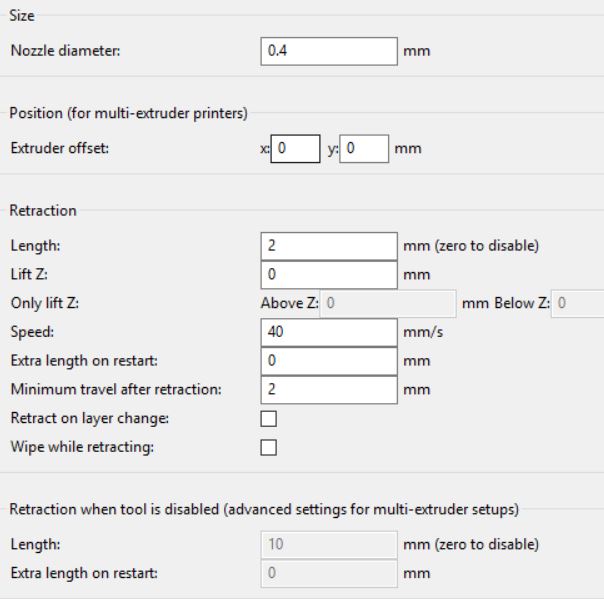Click the Minimum travel after retraction field

pos(329,390)
